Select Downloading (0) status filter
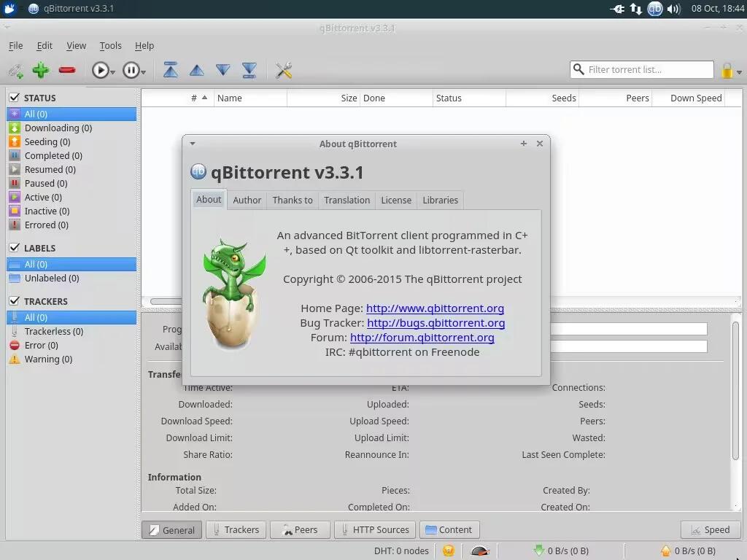This screenshot has width=747, height=560. click(71, 128)
